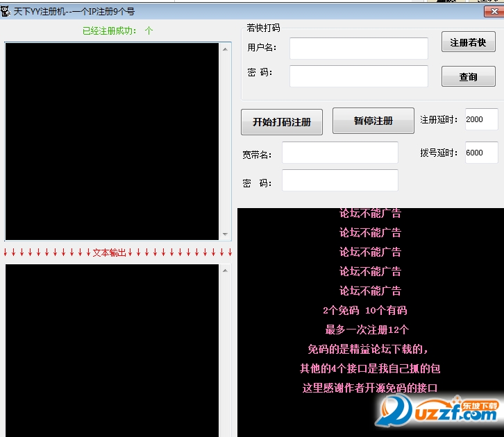Image resolution: width=504 pixels, height=437 pixels.
Task: Click the 注册延时 label
Action: coord(439,119)
